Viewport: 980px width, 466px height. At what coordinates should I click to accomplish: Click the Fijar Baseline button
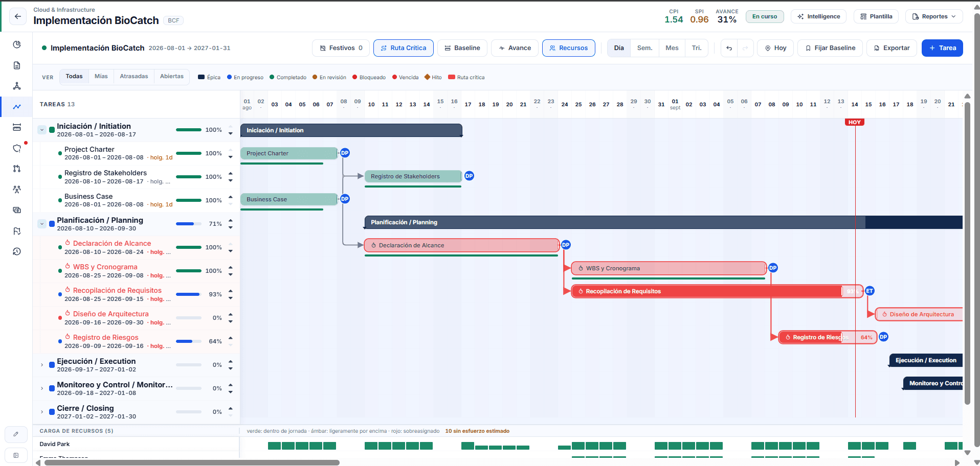[830, 48]
